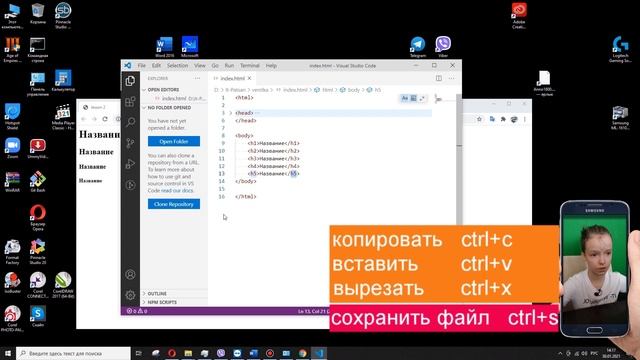Select index.html in Open Editors list
This screenshot has height=360, width=640.
(180, 98)
